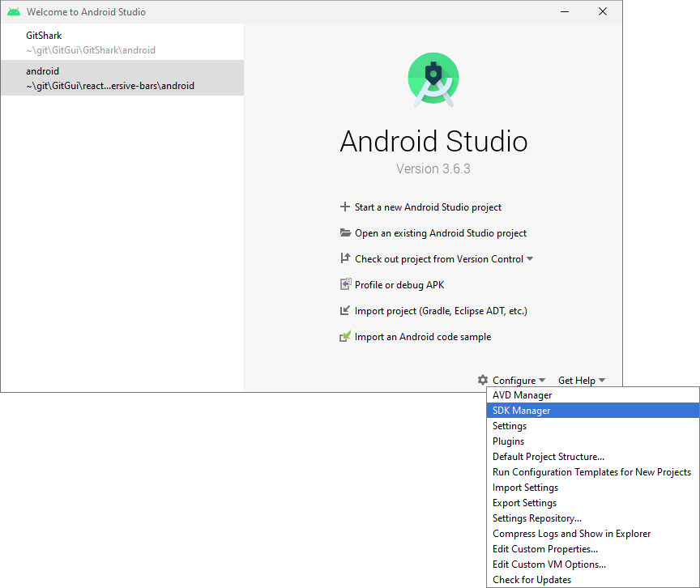Select Run Configuration Templates for New Projects

[593, 472]
